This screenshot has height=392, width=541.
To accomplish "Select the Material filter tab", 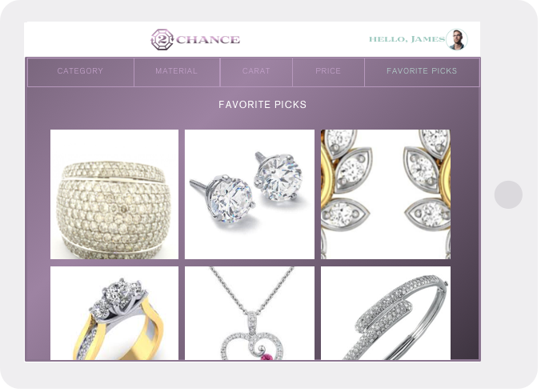I will 177,72.
